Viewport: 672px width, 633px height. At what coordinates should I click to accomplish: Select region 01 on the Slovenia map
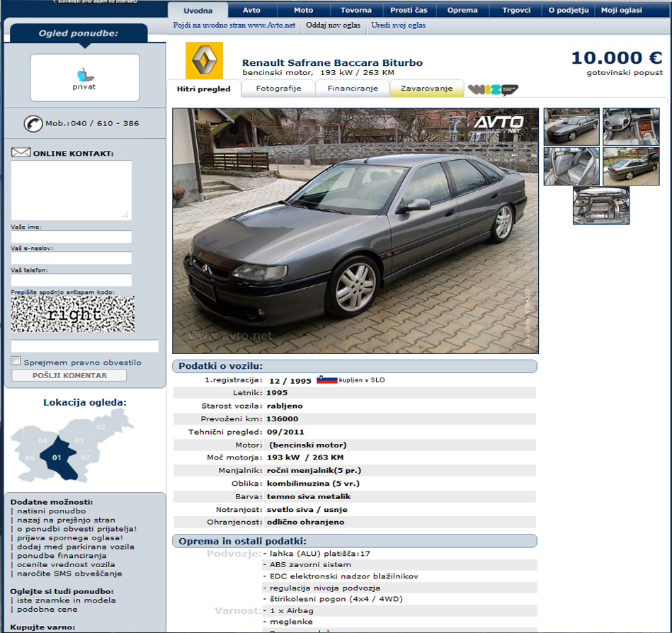[59, 457]
